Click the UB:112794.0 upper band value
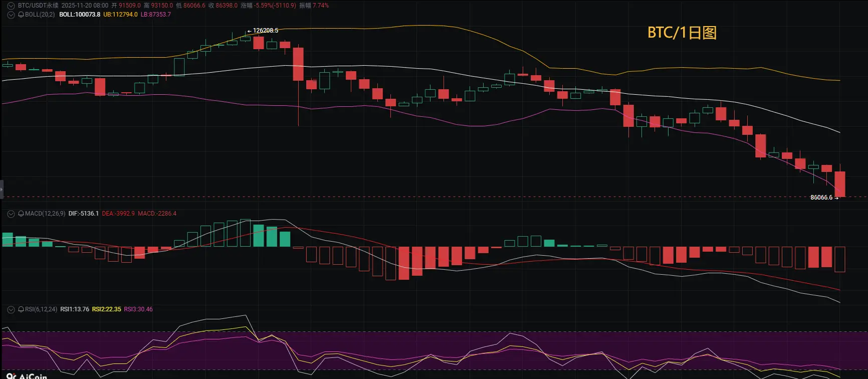 click(120, 15)
